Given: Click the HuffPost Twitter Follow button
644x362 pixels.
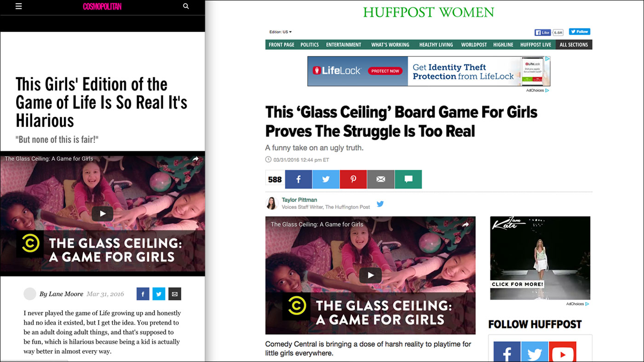Looking at the screenshot, I should click(580, 32).
